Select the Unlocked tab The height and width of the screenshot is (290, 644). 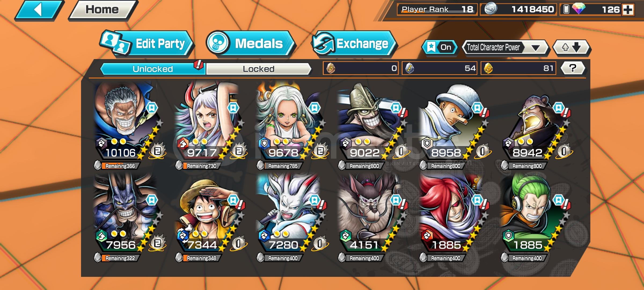click(153, 69)
